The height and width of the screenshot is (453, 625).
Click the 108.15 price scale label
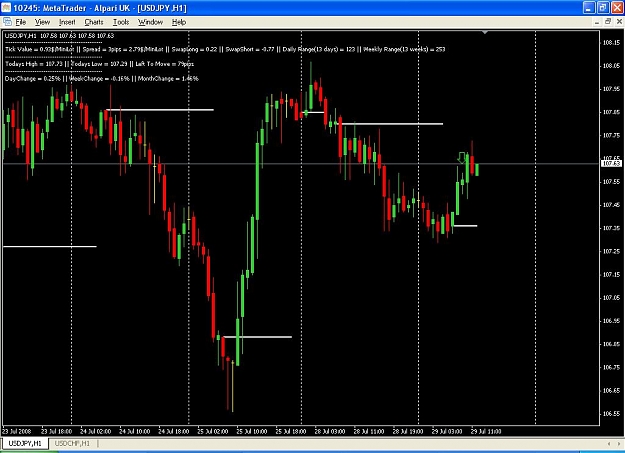[x=611, y=43]
